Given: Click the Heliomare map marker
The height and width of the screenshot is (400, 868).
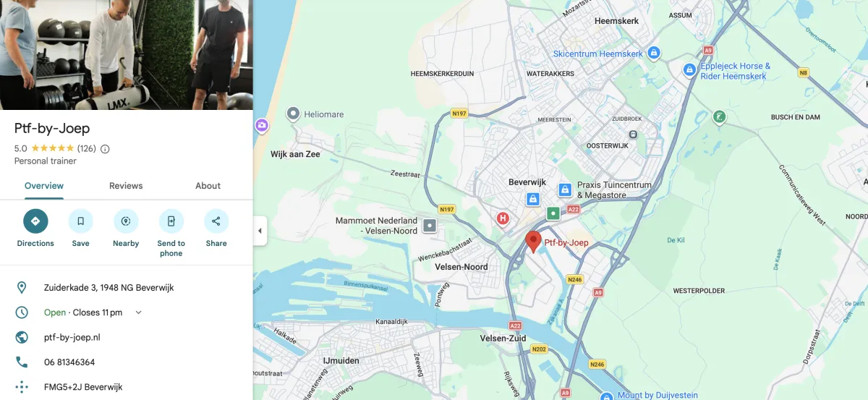Looking at the screenshot, I should coord(293,114).
